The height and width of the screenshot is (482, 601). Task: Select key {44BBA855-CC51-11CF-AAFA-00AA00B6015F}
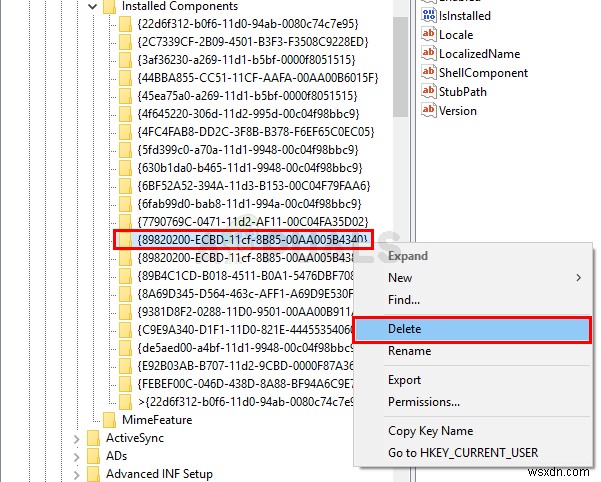258,78
